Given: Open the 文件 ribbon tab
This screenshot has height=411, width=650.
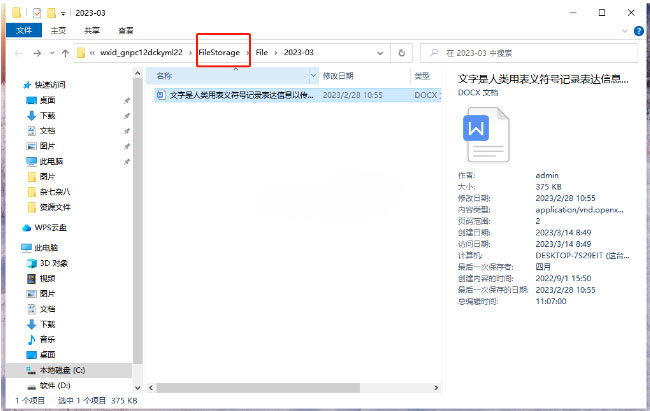Looking at the screenshot, I should pyautogui.click(x=24, y=30).
